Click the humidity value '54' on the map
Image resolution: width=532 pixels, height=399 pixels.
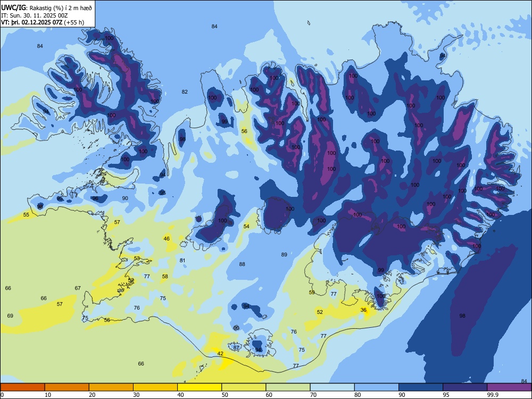[246, 226]
